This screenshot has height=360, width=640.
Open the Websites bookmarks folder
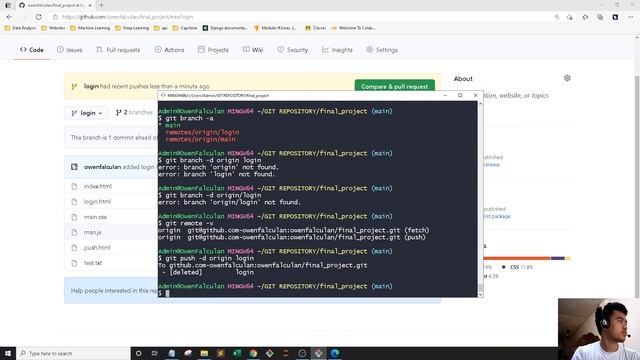[53, 28]
